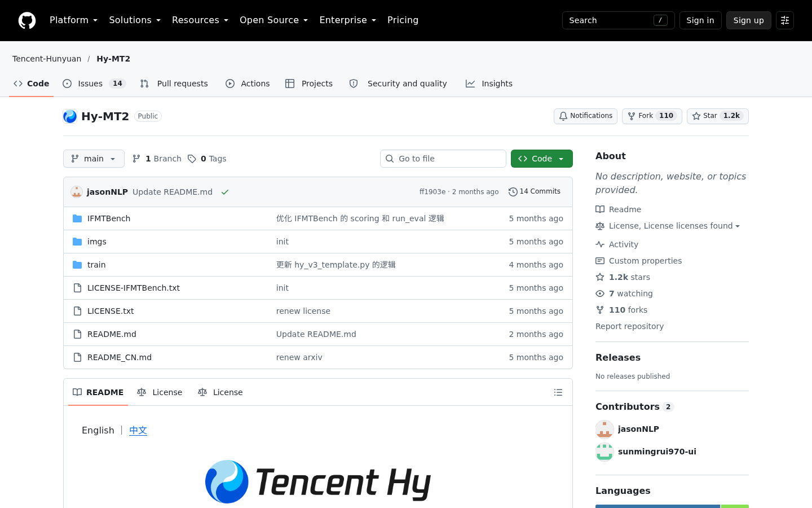The height and width of the screenshot is (508, 812).
Task: Expand the Open Source menu
Action: point(273,20)
